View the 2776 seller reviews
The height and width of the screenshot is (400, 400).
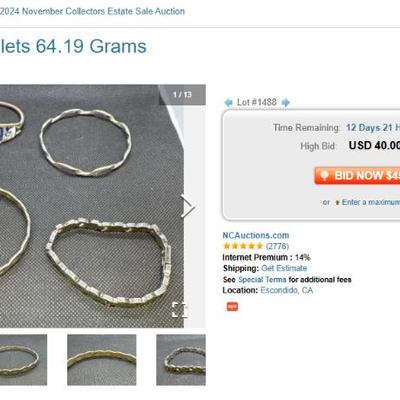click(x=277, y=246)
